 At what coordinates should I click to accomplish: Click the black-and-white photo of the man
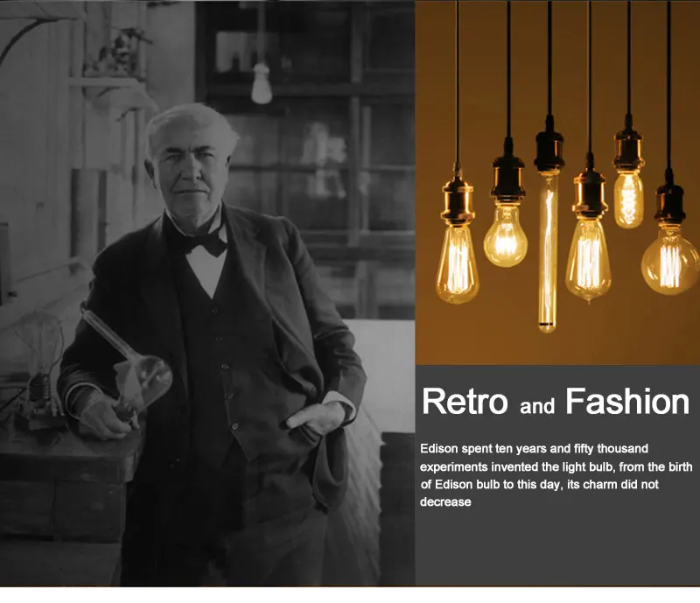point(207,293)
